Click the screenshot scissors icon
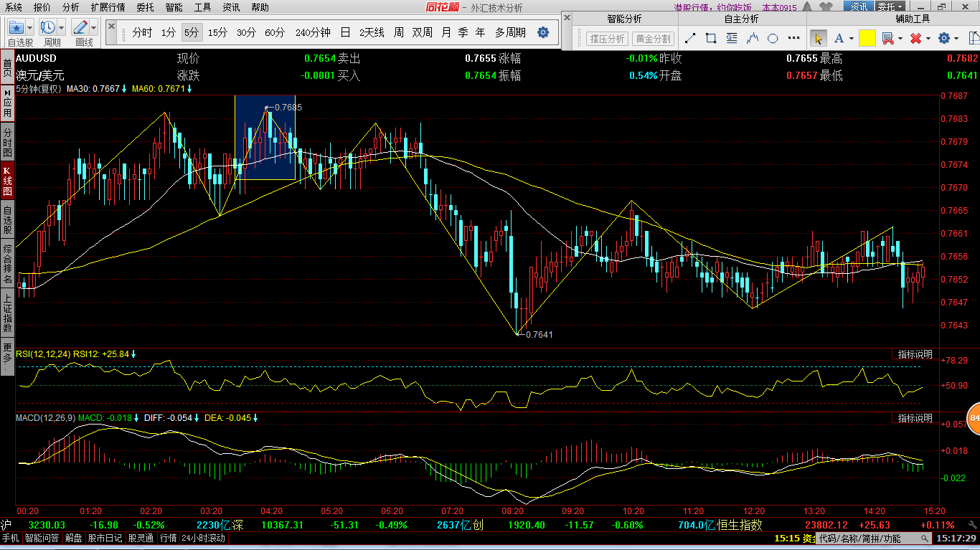The image size is (980, 550). (x=887, y=39)
